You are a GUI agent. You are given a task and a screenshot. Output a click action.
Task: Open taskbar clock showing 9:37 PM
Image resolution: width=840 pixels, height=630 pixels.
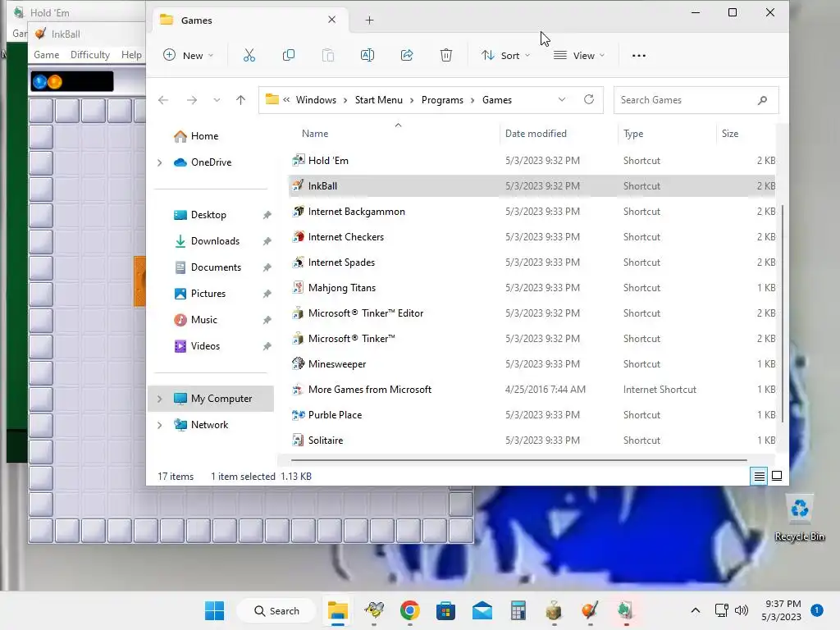coord(782,610)
